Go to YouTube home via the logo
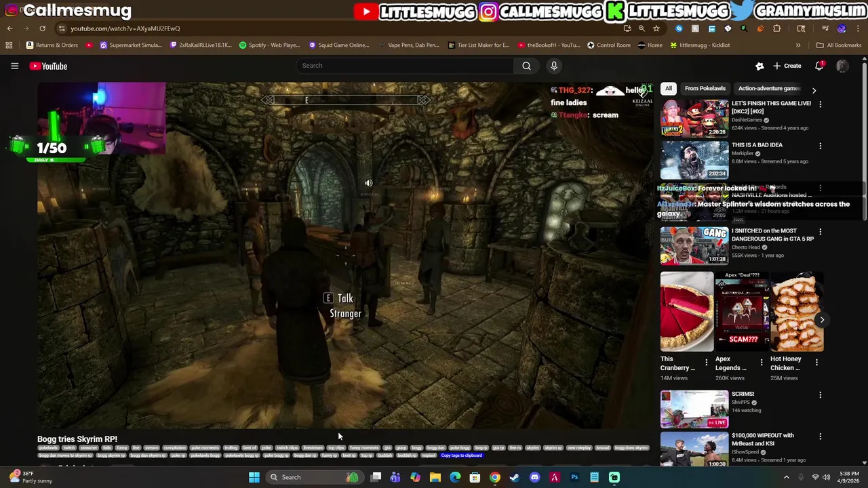868x488 pixels. pos(48,66)
